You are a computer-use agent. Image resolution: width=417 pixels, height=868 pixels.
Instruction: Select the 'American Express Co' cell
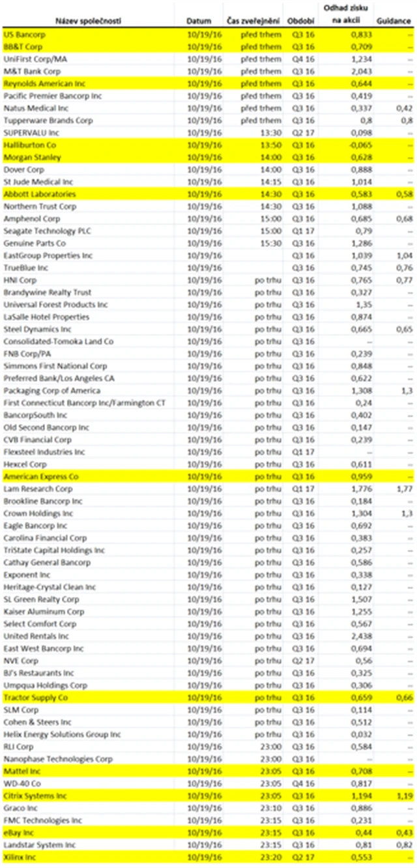pyautogui.click(x=87, y=476)
